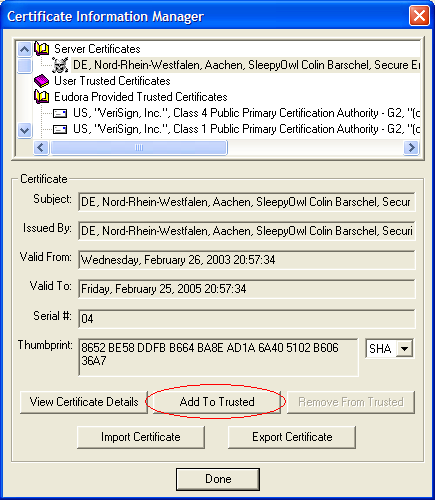Click the Add To Trusted button

(217, 402)
